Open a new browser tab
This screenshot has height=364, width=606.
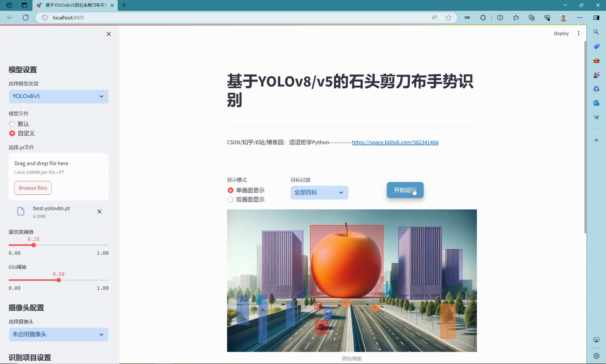point(124,5)
